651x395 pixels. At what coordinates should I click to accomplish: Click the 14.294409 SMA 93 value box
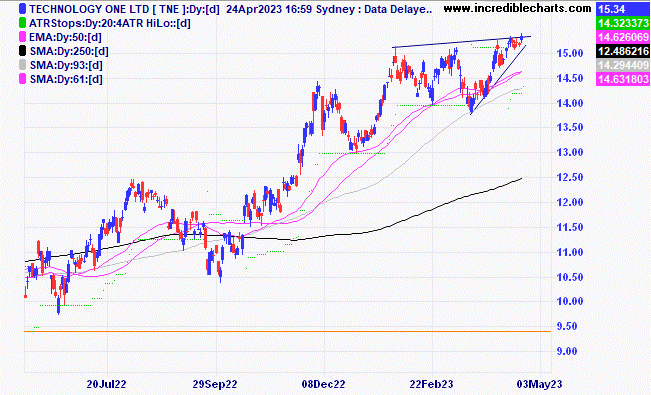(622, 65)
